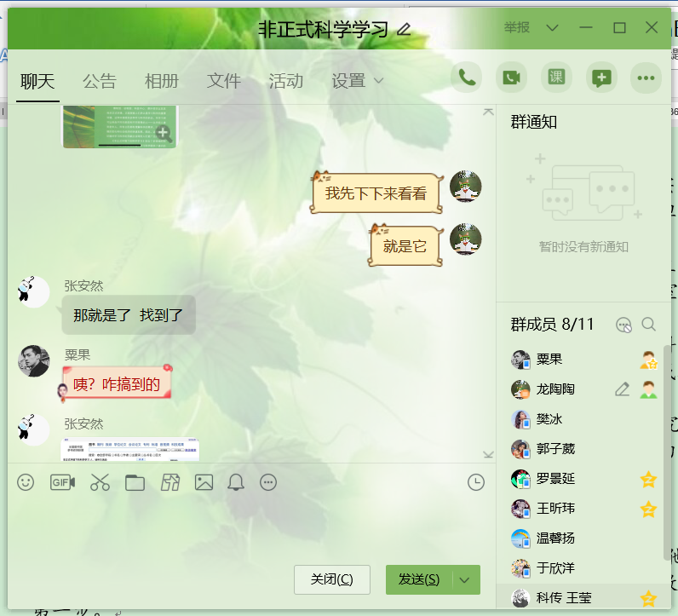
Task: Switch to the 文件 tab
Action: [x=224, y=81]
